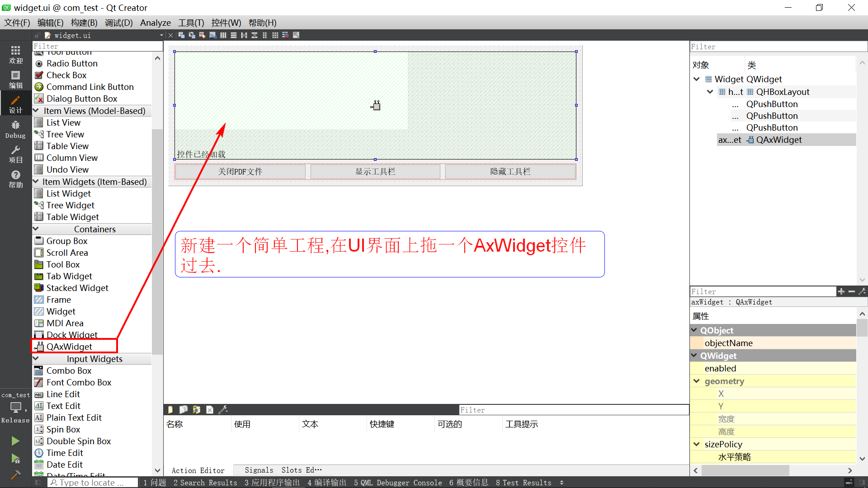Screen dimensions: 868x488
Task: Click the build hammer icon
Action: [15, 475]
